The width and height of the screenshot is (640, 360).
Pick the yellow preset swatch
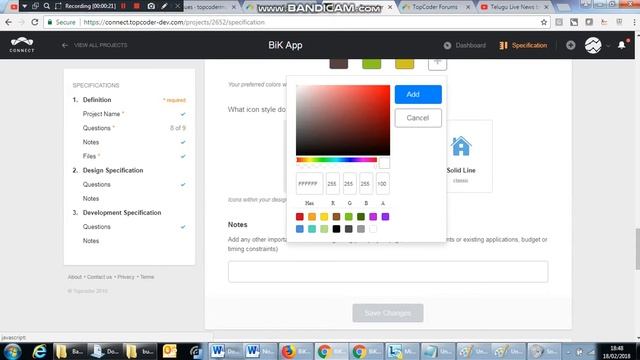coord(324,217)
